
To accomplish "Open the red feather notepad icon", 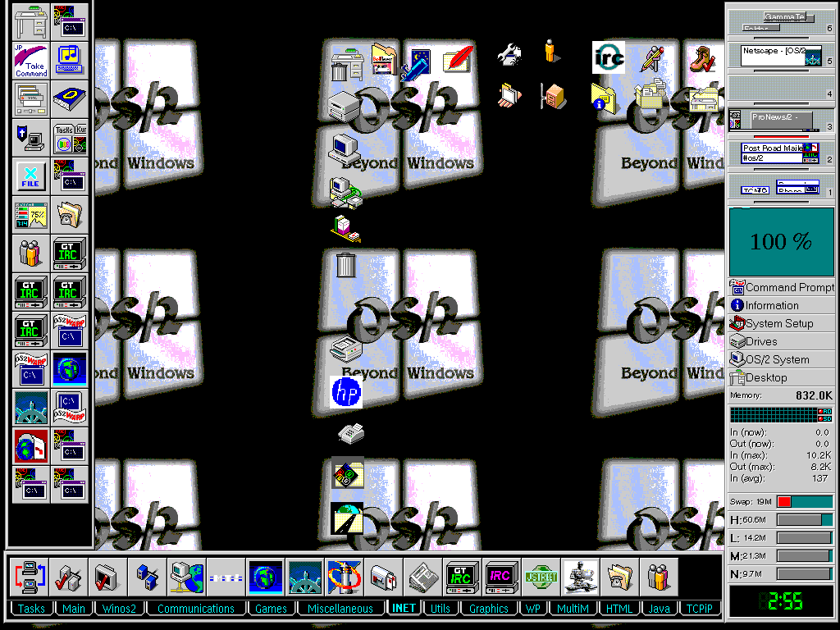I will (458, 58).
